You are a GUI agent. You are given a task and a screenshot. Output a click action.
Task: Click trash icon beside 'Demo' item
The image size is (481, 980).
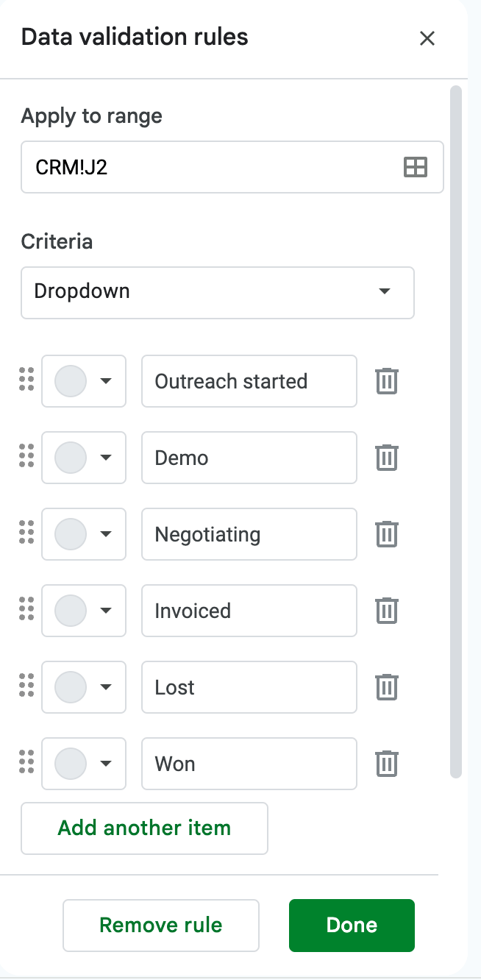point(387,458)
